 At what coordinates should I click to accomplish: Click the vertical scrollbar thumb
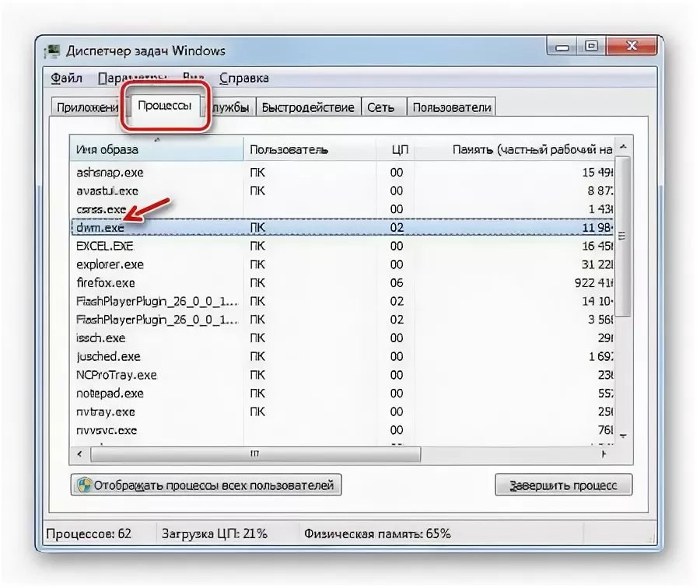tap(623, 236)
